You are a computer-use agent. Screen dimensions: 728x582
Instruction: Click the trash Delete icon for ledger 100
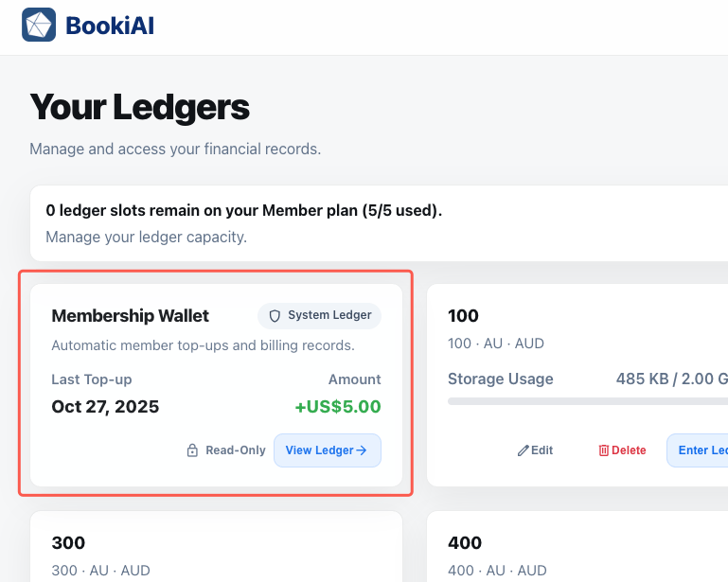[x=604, y=450]
